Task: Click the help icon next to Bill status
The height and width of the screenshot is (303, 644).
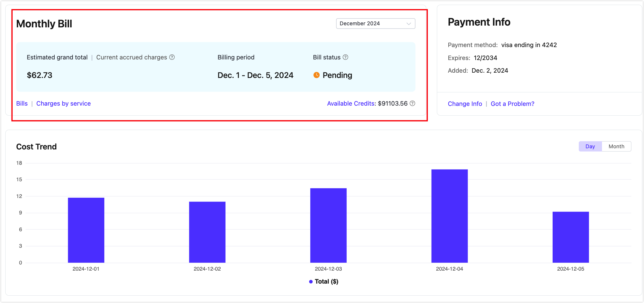Action: [346, 57]
